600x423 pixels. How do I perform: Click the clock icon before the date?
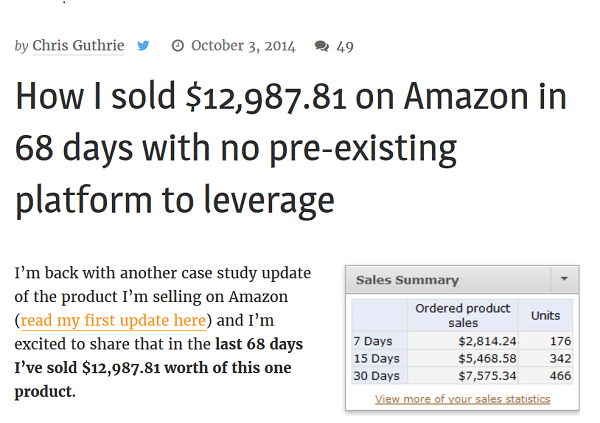coord(178,46)
